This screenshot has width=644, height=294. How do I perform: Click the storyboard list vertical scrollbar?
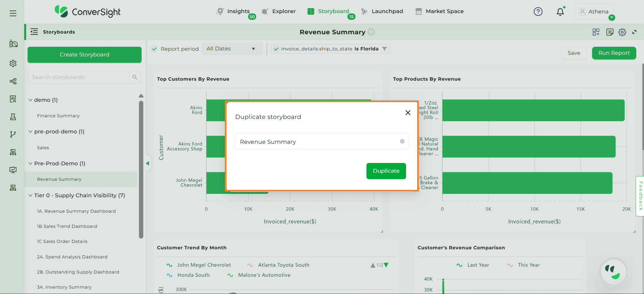[141, 168]
